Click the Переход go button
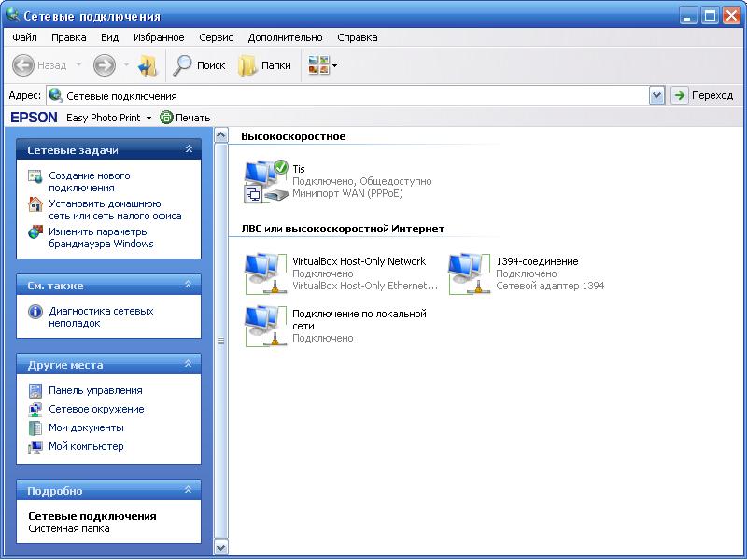 (703, 96)
